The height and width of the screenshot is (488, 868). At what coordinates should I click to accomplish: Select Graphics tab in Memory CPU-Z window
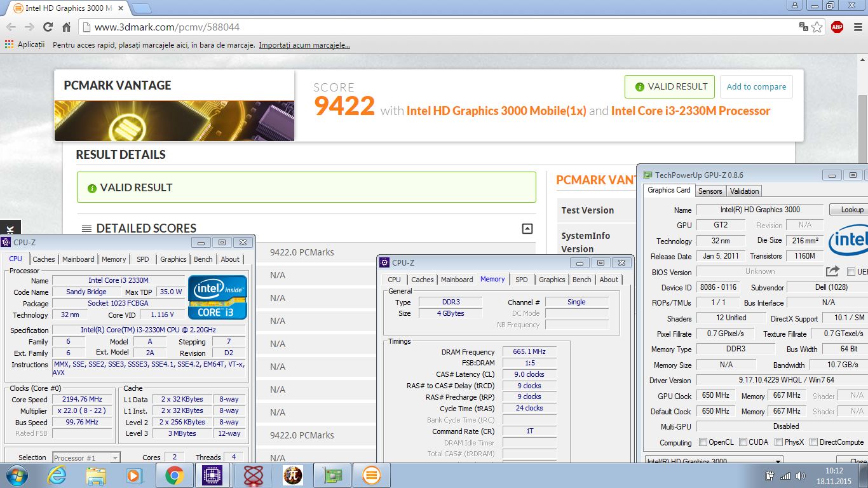[552, 280]
